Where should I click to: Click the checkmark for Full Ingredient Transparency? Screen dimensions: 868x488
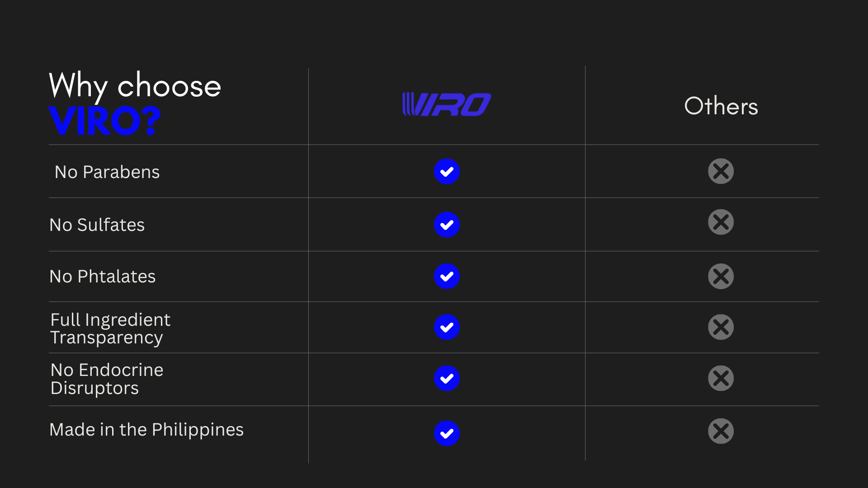(x=447, y=327)
